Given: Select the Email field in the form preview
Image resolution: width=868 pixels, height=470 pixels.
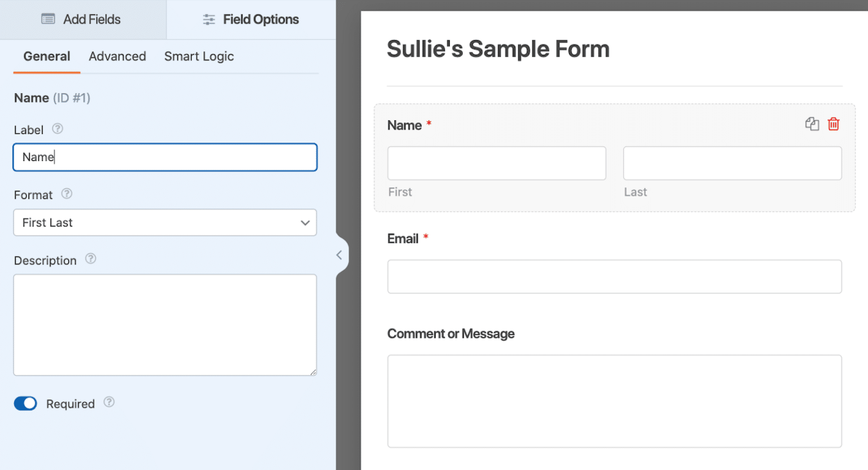Looking at the screenshot, I should point(614,276).
